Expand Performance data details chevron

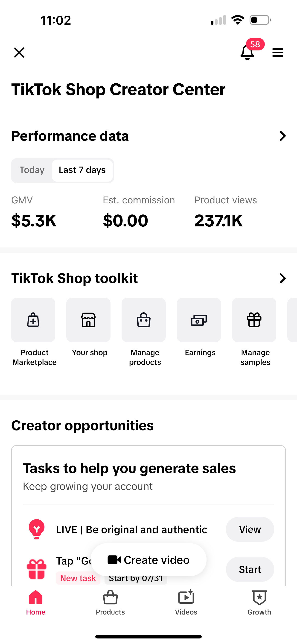coord(282,136)
